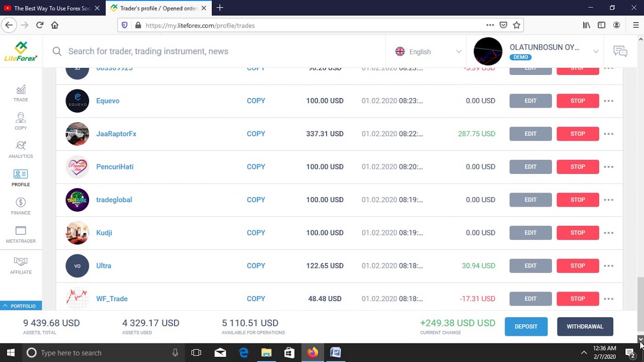Collapse the Portfolio panel
This screenshot has height=362, width=644.
21,306
